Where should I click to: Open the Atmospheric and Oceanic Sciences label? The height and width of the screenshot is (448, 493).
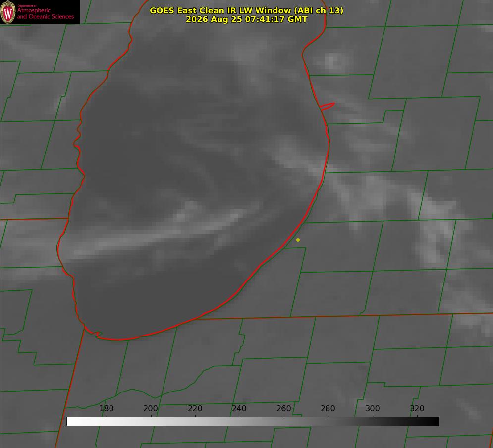pyautogui.click(x=45, y=13)
